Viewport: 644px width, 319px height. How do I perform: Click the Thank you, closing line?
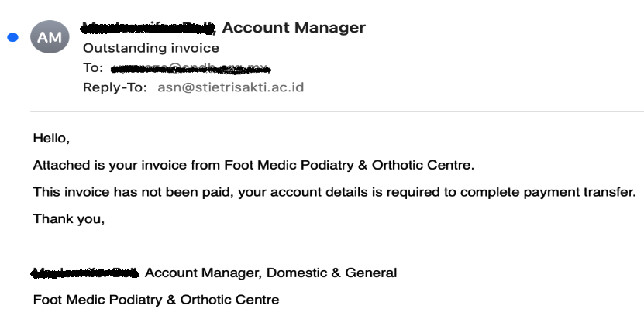69,219
